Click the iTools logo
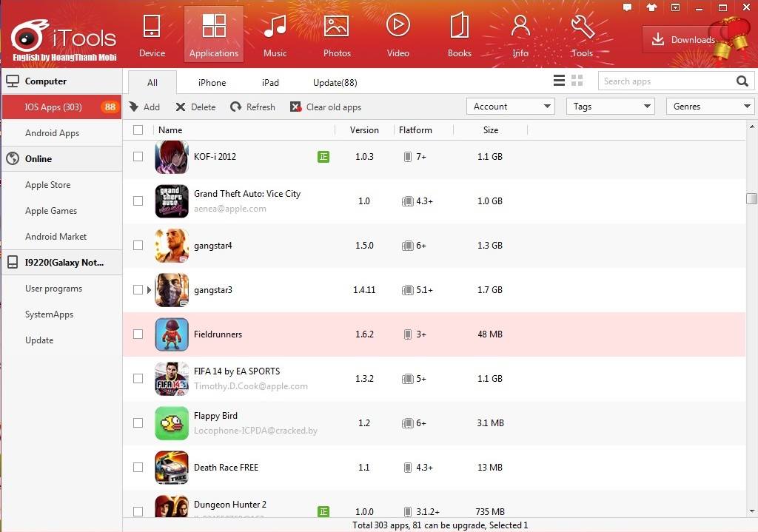758x532 pixels. (64, 38)
